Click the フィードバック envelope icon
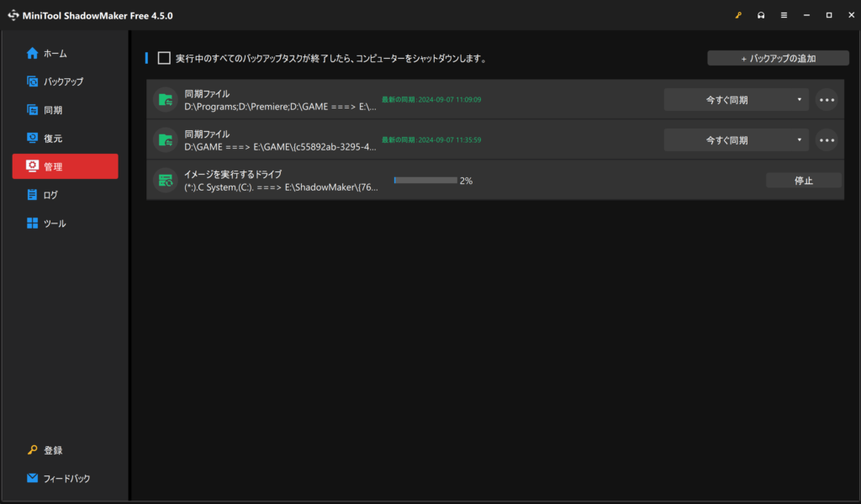The image size is (861, 504). pyautogui.click(x=33, y=478)
